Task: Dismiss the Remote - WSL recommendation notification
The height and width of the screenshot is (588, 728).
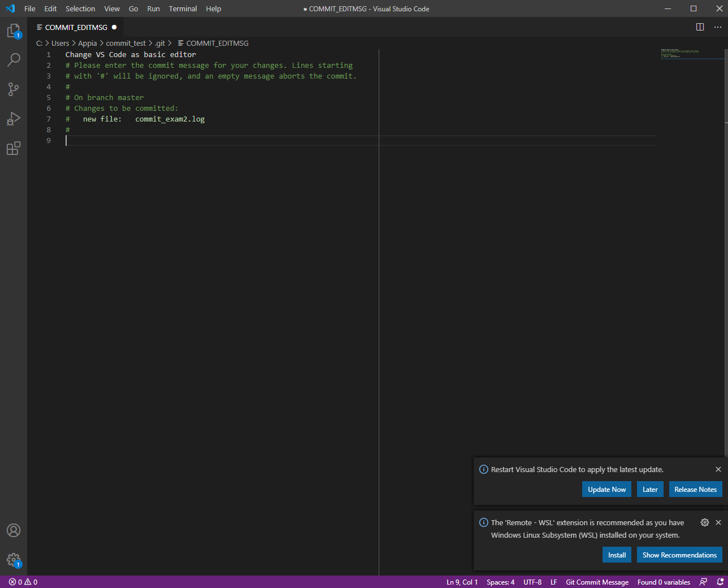Action: tap(718, 522)
